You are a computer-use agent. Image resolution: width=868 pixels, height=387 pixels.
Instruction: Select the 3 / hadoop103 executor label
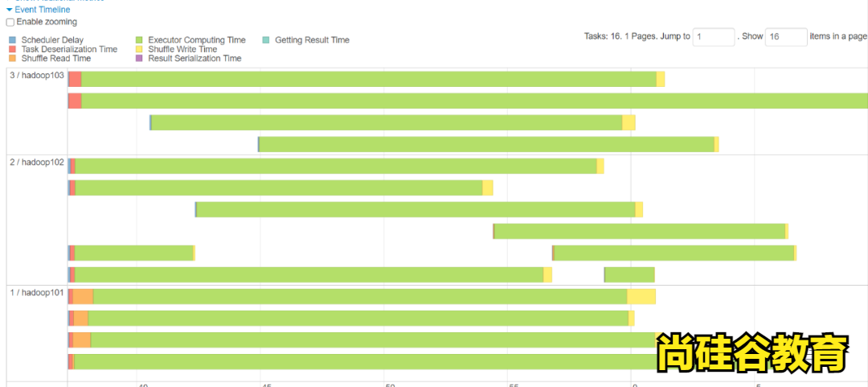click(36, 76)
